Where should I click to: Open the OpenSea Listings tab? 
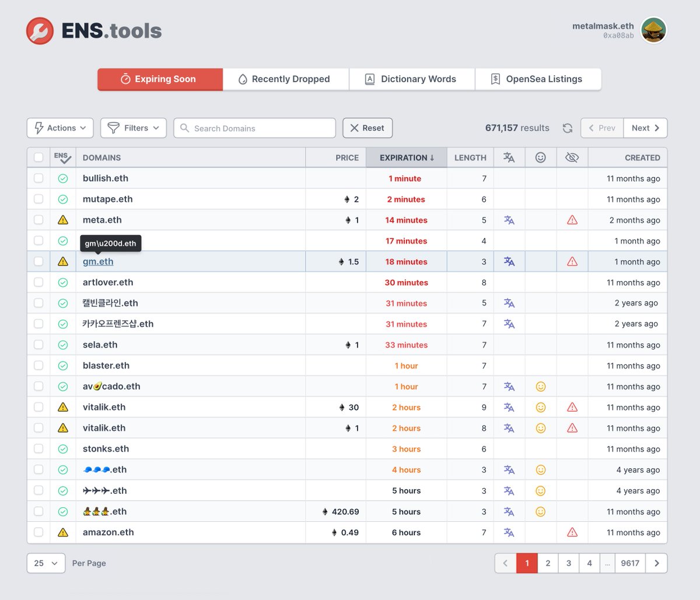coord(538,79)
